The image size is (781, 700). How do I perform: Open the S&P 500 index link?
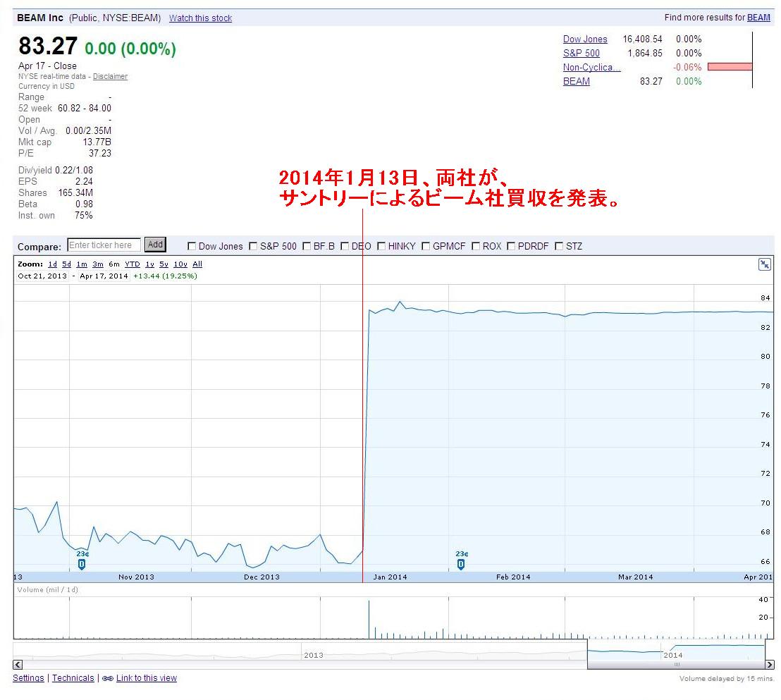pyautogui.click(x=582, y=53)
